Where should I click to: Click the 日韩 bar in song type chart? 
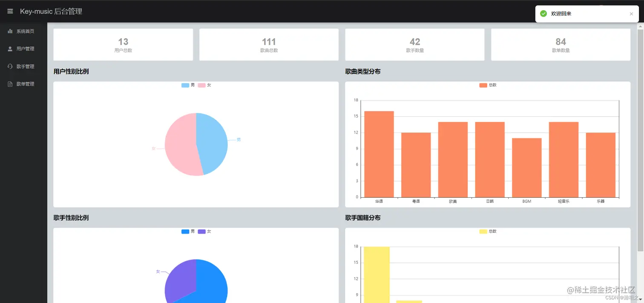tap(490, 160)
